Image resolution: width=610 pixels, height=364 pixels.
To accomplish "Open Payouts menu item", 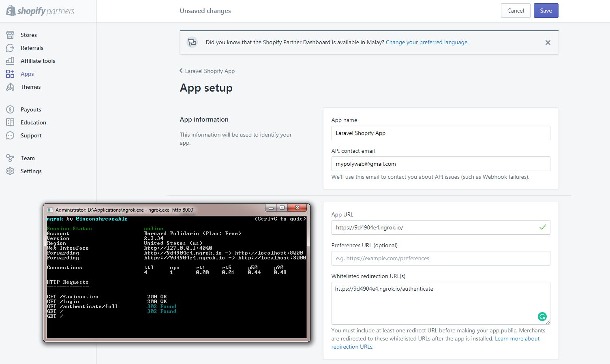I will 31,109.
